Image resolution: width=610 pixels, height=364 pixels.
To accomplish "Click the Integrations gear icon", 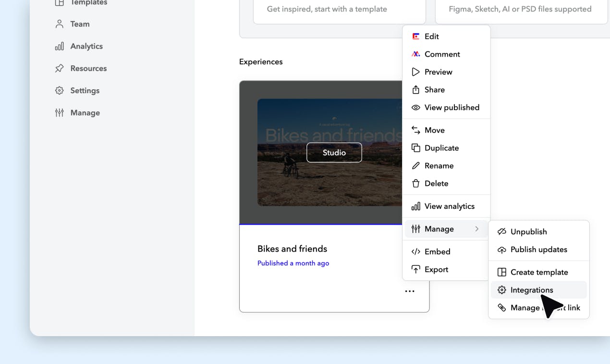I will coord(502,290).
